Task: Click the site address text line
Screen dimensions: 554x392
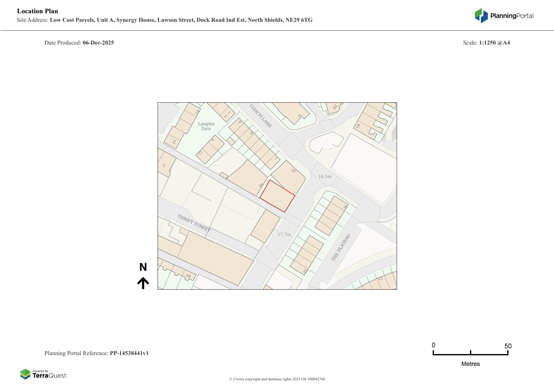Action: tap(165, 20)
